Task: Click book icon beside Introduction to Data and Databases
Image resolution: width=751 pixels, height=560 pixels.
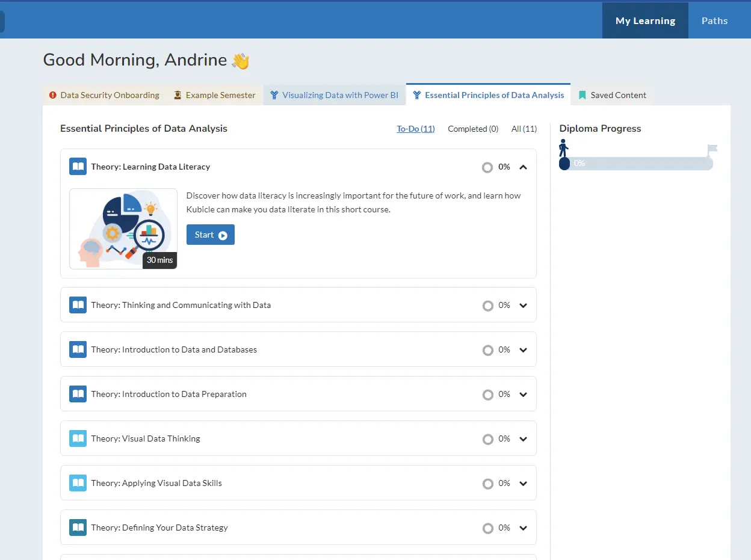Action: coord(78,349)
